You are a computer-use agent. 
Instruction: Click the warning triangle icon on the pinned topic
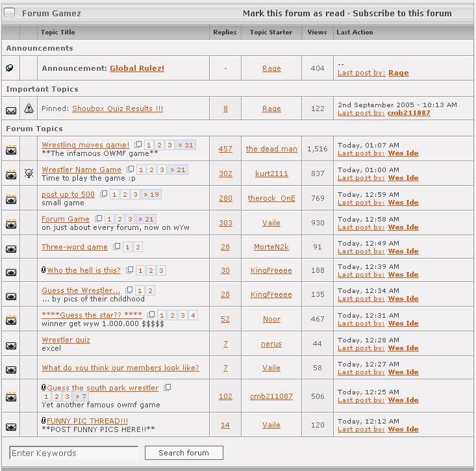point(29,109)
